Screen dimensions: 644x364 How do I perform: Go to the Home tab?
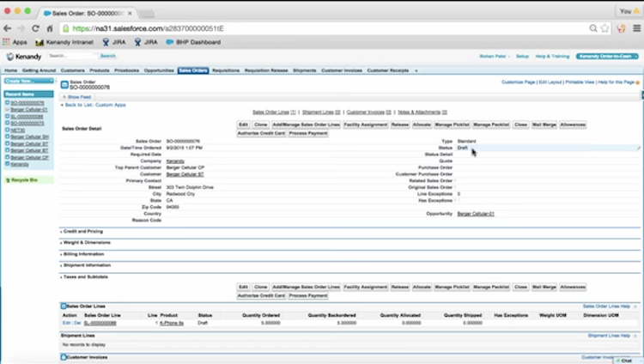coord(10,70)
